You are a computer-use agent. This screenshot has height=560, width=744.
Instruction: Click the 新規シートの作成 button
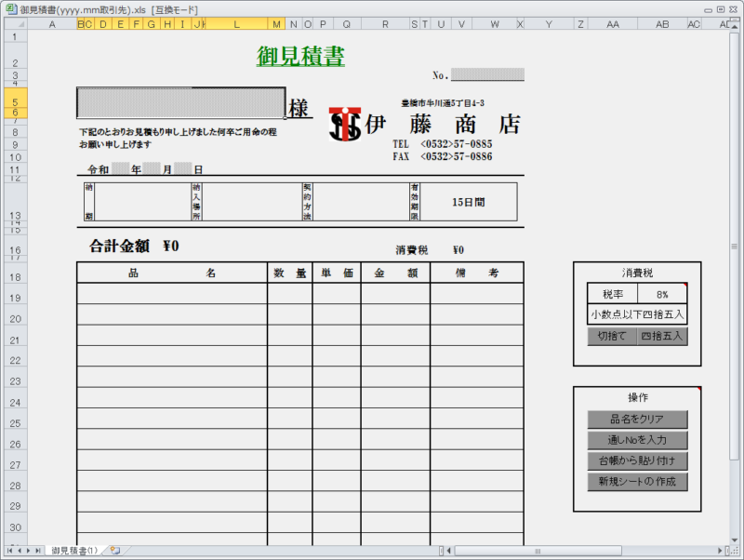(x=637, y=481)
